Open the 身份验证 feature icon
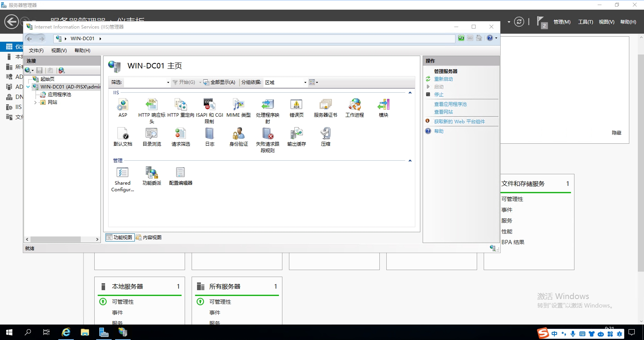Viewport: 644px width, 340px height. [238, 134]
